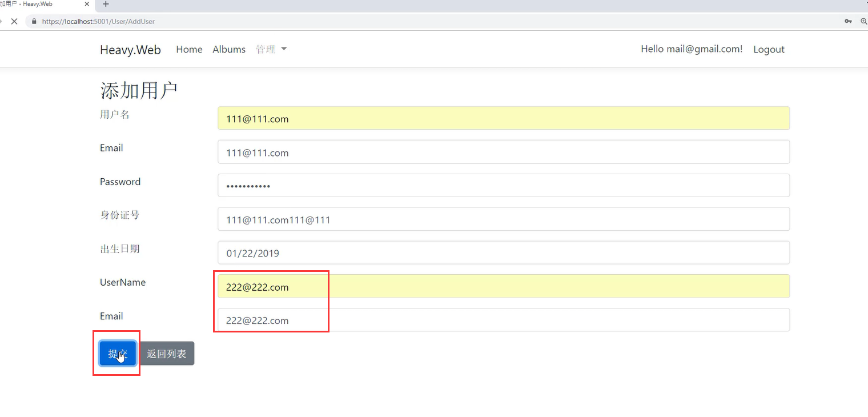The image size is (868, 417).
Task: Click the 出生日期 label
Action: coord(120,249)
